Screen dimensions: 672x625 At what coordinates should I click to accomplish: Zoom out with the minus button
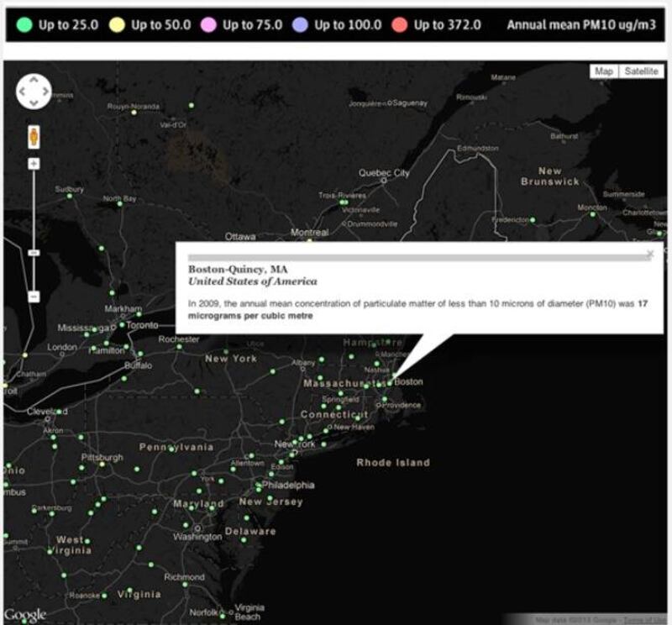coord(34,297)
